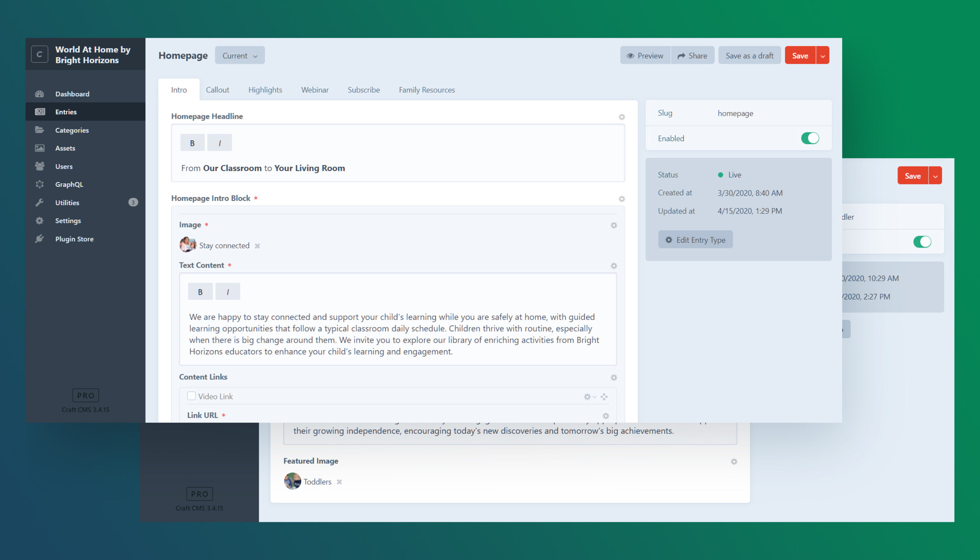Screen dimensions: 980x560
Task: Click the Utilities wrench icon
Action: [40, 203]
